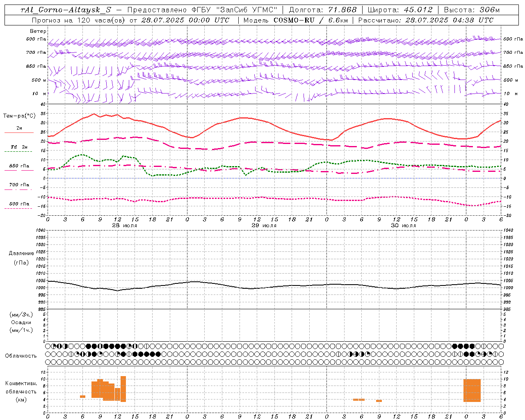Click the Ветер wind panel label
Image resolution: width=525 pixels, height=420 pixels.
tap(38, 31)
